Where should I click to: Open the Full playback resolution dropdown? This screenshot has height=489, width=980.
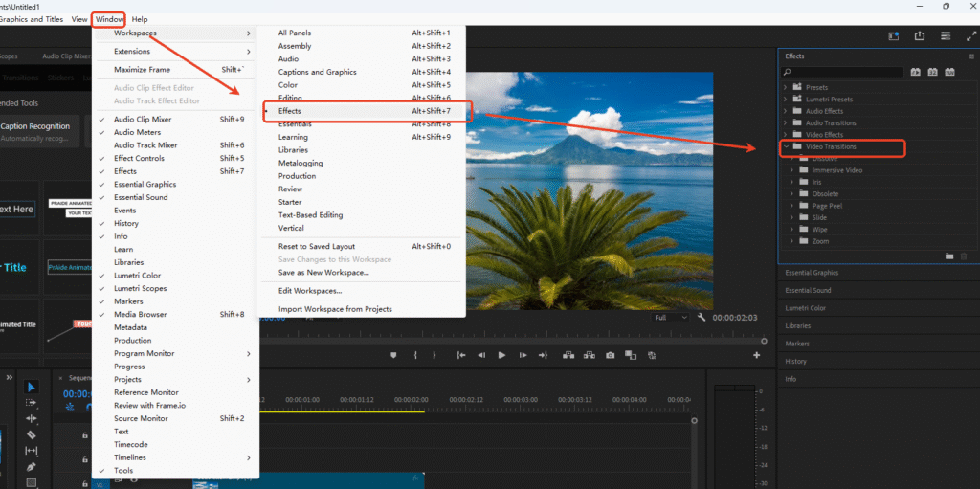coord(669,318)
